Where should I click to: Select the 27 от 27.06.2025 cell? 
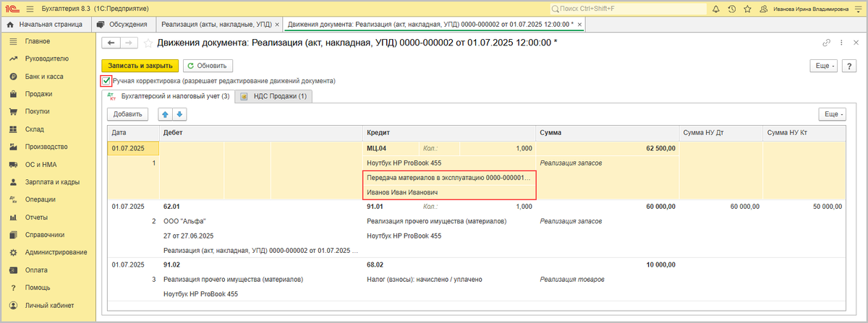click(x=261, y=236)
